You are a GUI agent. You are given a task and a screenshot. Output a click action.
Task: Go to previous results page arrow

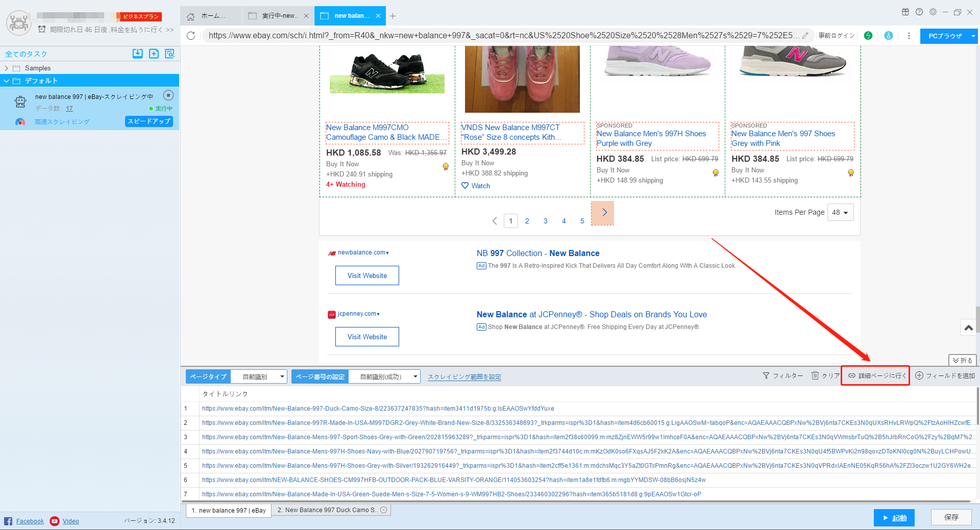click(494, 221)
